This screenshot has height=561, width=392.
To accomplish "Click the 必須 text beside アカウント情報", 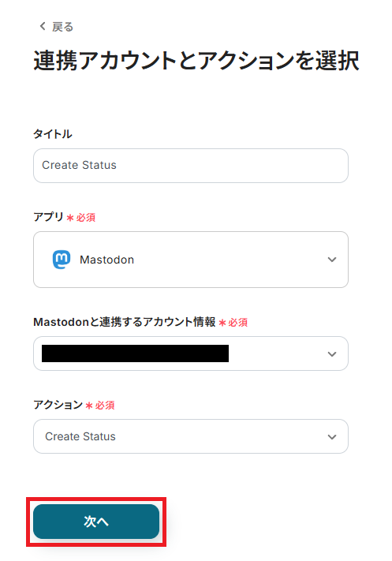I will pos(238,323).
